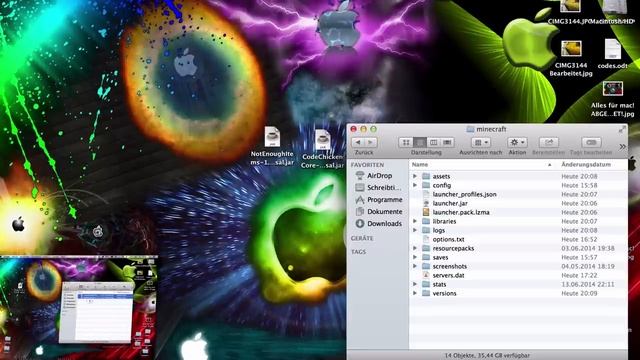This screenshot has width=640, height=360.
Task: Open Dokumente in the Finder sidebar
Action: tap(378, 211)
